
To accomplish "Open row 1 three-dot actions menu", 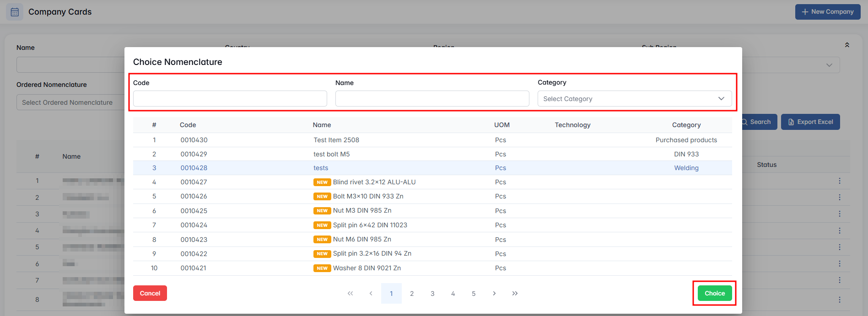I will (x=839, y=181).
